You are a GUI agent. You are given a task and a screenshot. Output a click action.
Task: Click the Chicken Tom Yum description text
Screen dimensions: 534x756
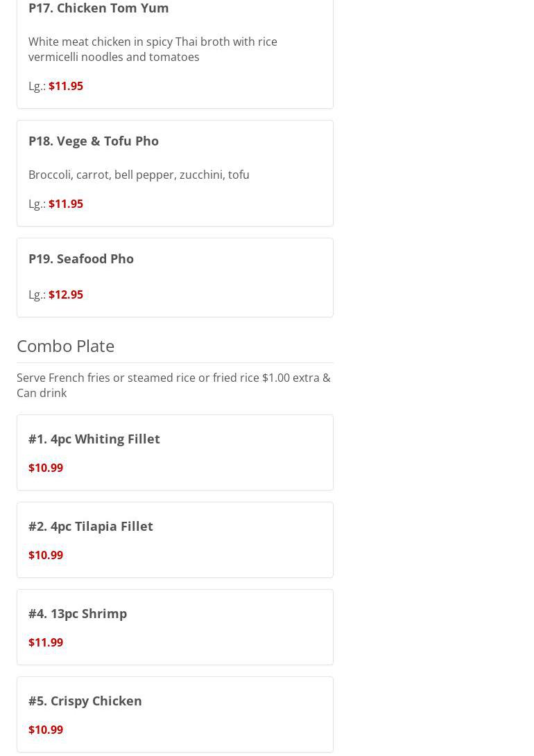click(x=153, y=49)
